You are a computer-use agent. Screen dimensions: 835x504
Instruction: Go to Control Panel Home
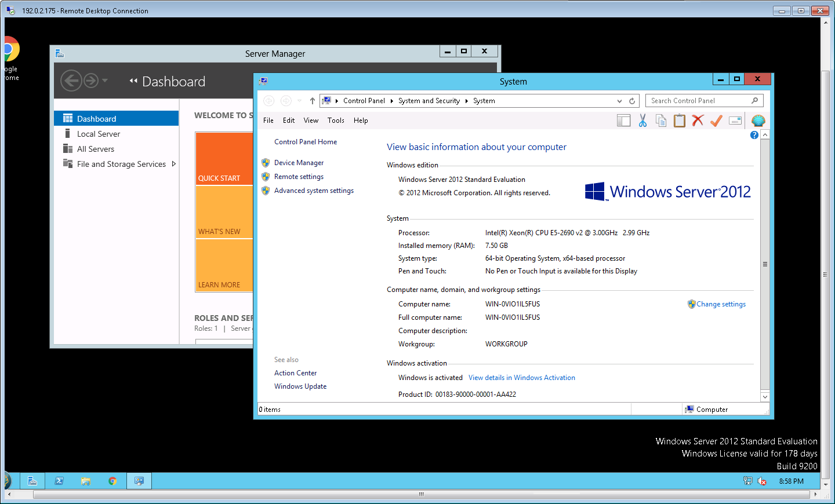[306, 142]
